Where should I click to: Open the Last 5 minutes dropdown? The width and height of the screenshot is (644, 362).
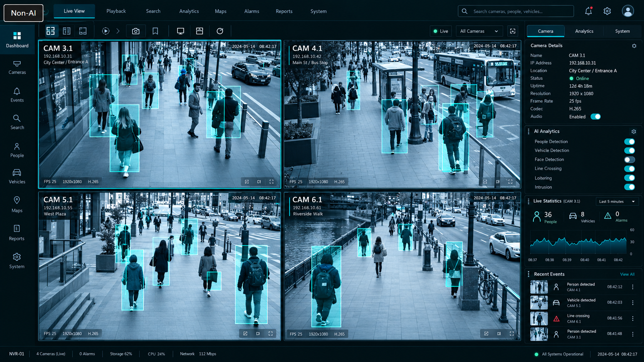click(x=617, y=202)
